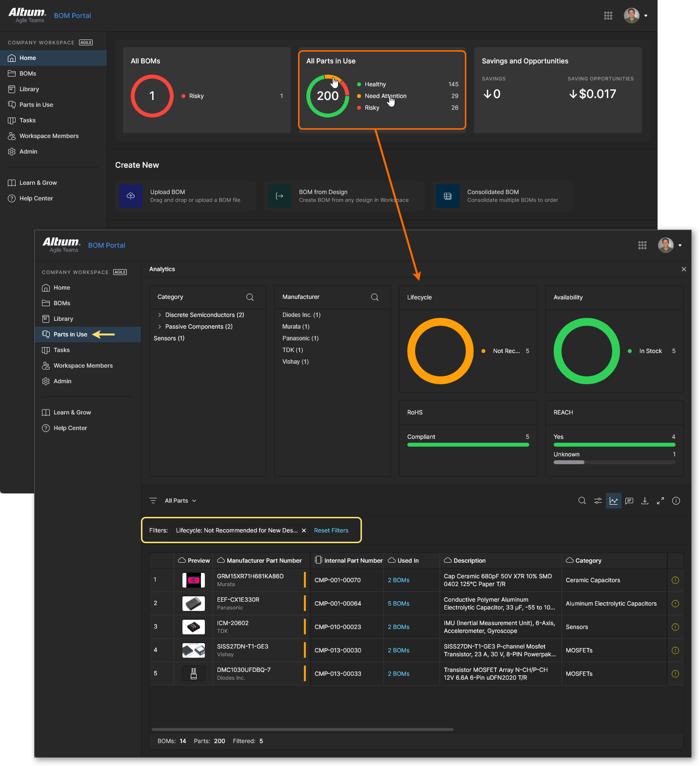This screenshot has width=700, height=766.
Task: Click the parts table search icon
Action: click(x=582, y=501)
